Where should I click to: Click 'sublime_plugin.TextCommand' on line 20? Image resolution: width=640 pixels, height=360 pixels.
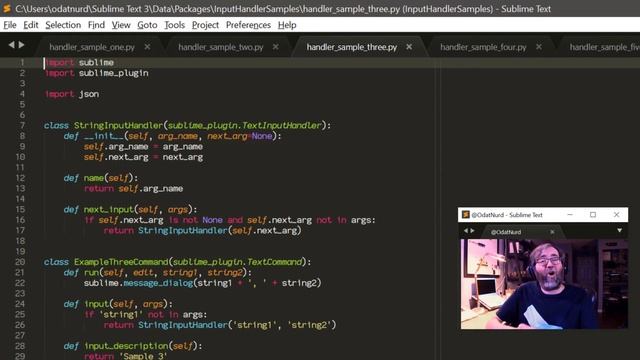[238, 262]
